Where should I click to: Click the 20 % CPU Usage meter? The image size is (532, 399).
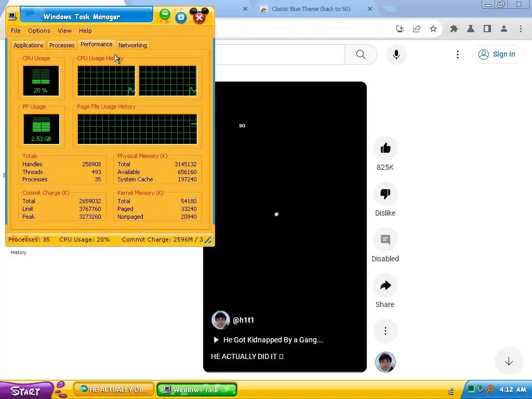pyautogui.click(x=41, y=81)
